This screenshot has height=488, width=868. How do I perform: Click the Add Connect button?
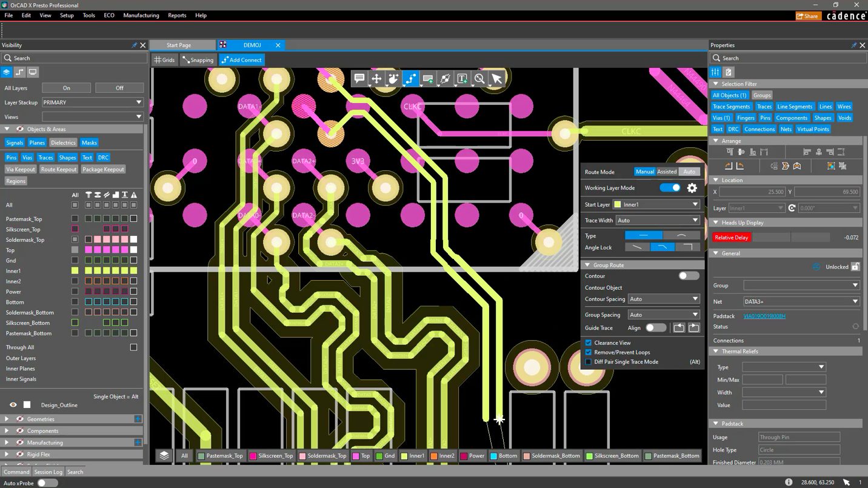[241, 59]
